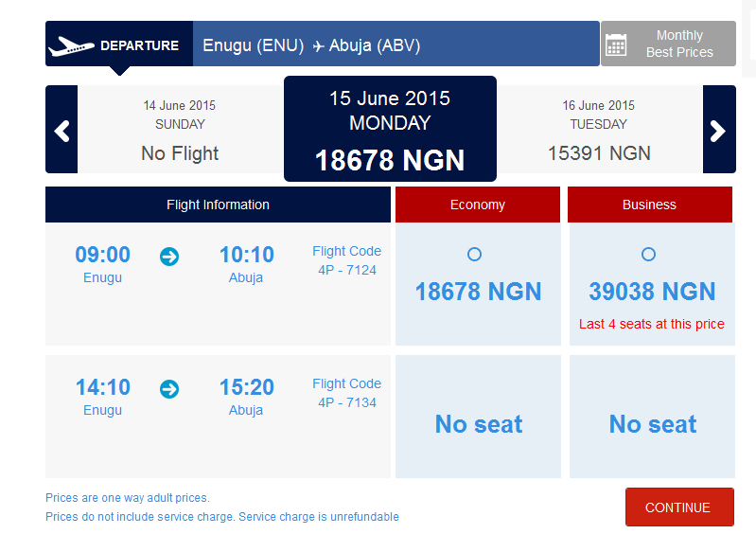756x534 pixels.
Task: Click small plane icon between ENU and ABV
Action: point(318,46)
